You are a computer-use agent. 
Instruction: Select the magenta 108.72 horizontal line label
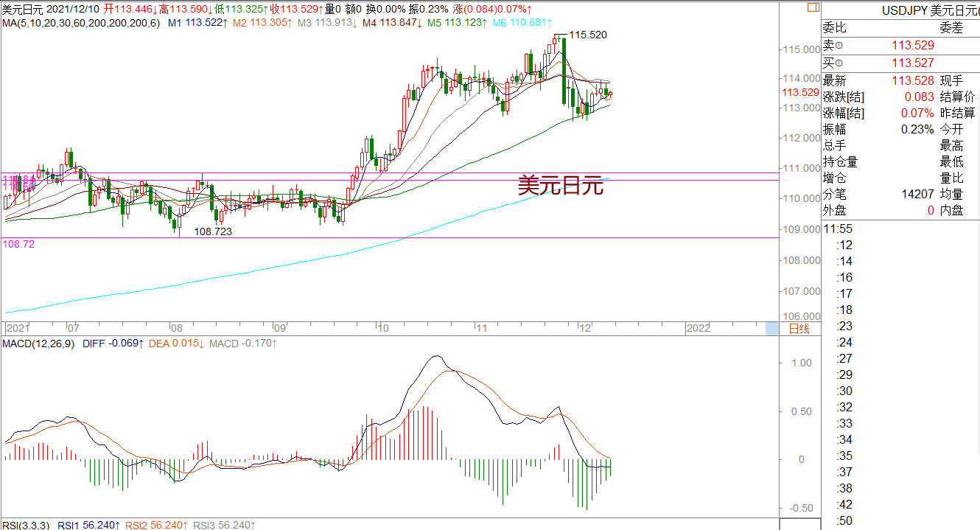pos(18,243)
